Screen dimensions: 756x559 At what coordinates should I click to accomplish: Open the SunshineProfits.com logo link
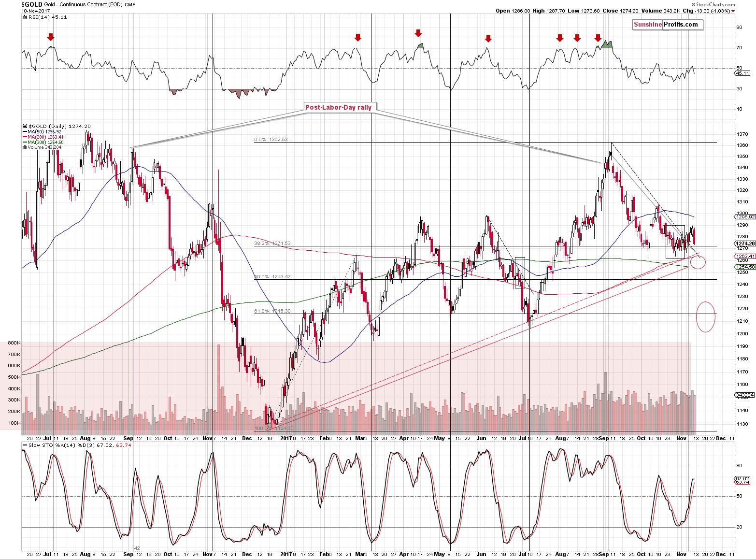668,25
